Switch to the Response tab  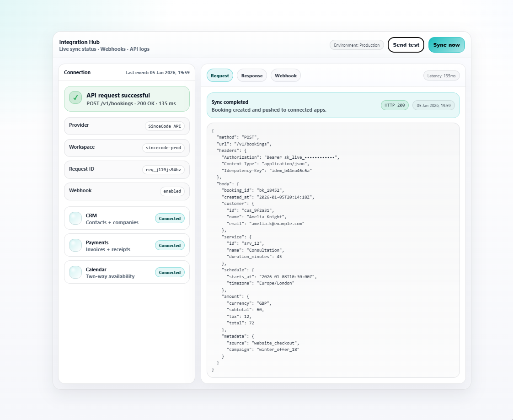[x=252, y=75]
